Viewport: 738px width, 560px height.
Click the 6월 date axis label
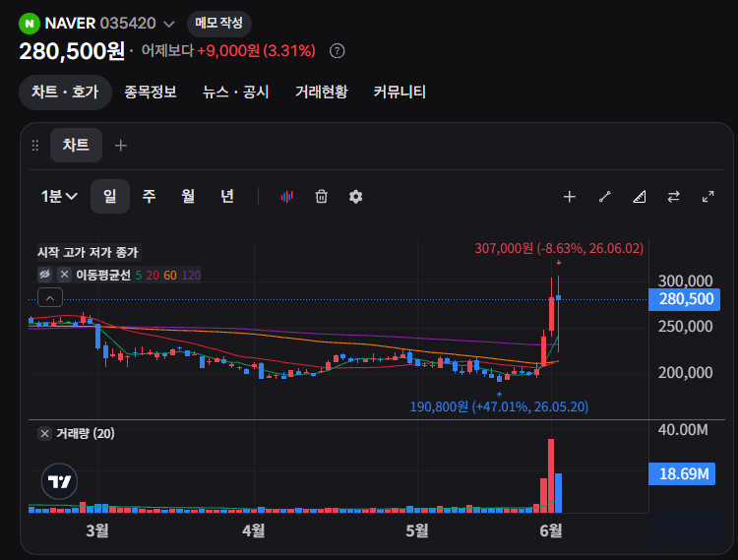click(551, 530)
